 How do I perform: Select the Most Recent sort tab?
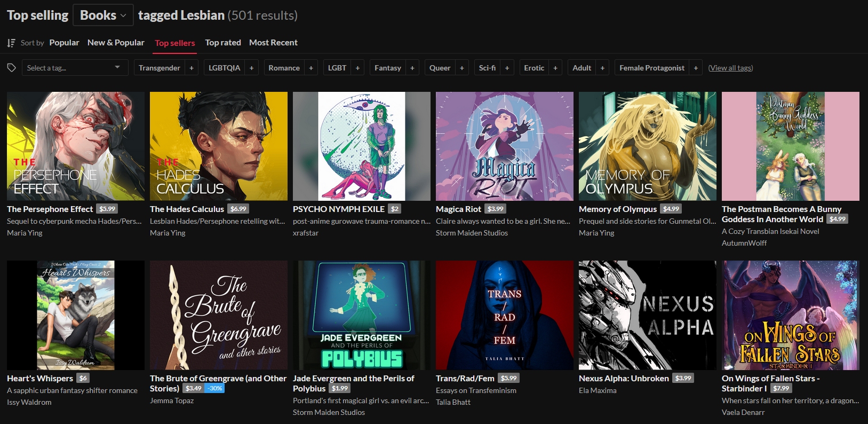[x=273, y=43]
